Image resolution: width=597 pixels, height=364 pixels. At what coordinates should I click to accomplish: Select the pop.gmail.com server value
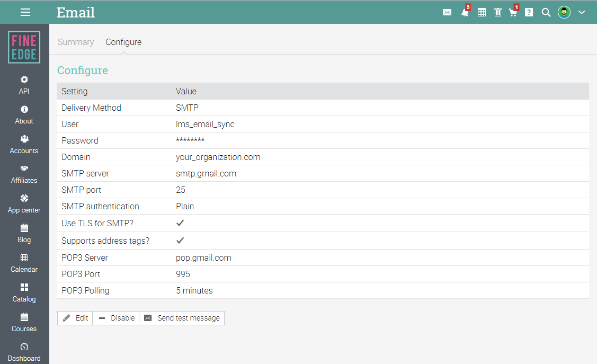(x=203, y=258)
